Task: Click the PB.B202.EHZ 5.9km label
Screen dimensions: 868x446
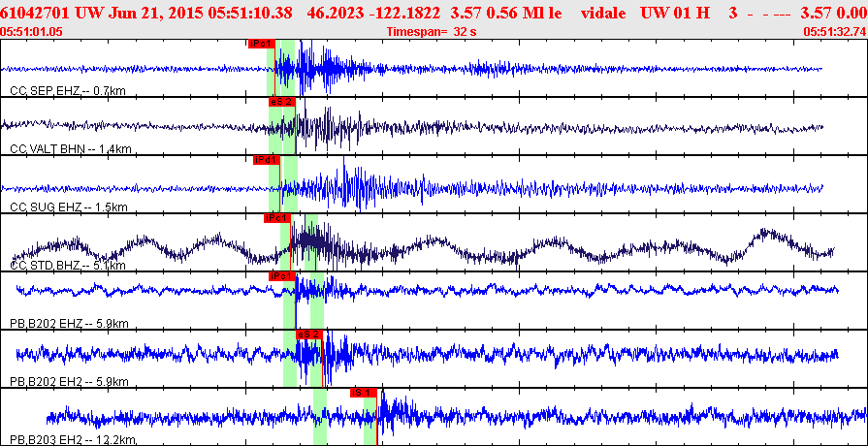Action: coord(69,323)
